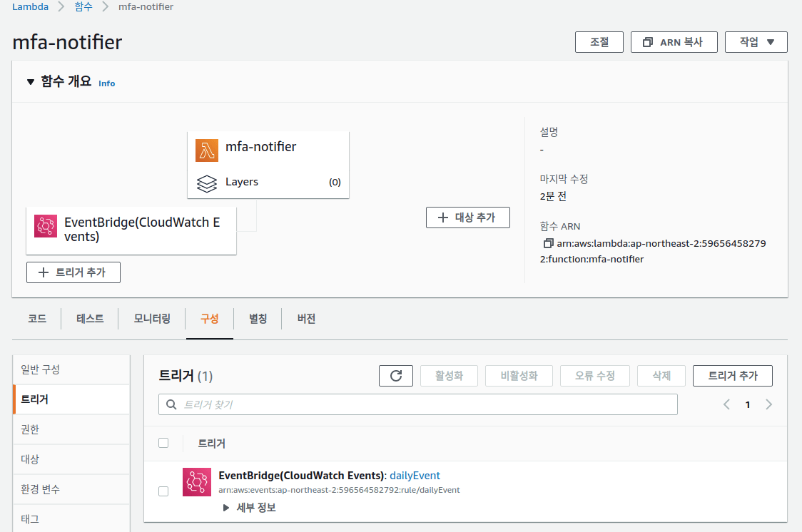Viewport: 802px width, 532px height.
Task: Navigate back via the Lambda breadcrumb link
Action: (x=30, y=6)
